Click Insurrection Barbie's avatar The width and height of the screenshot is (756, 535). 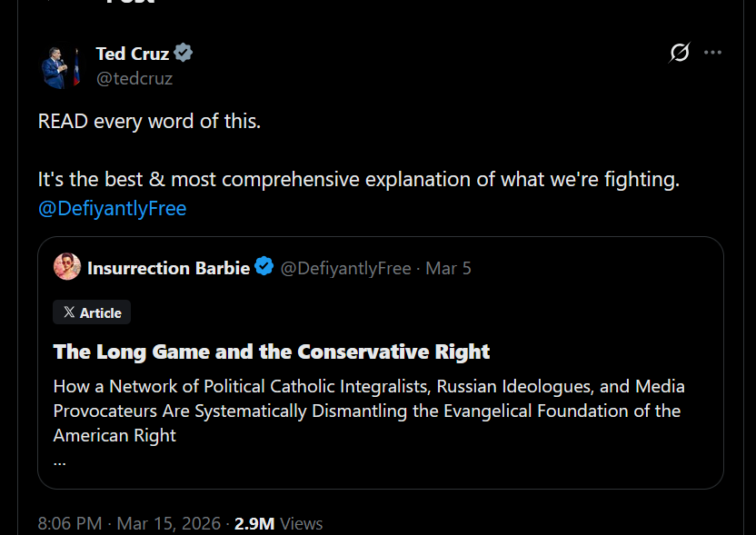tap(67, 266)
